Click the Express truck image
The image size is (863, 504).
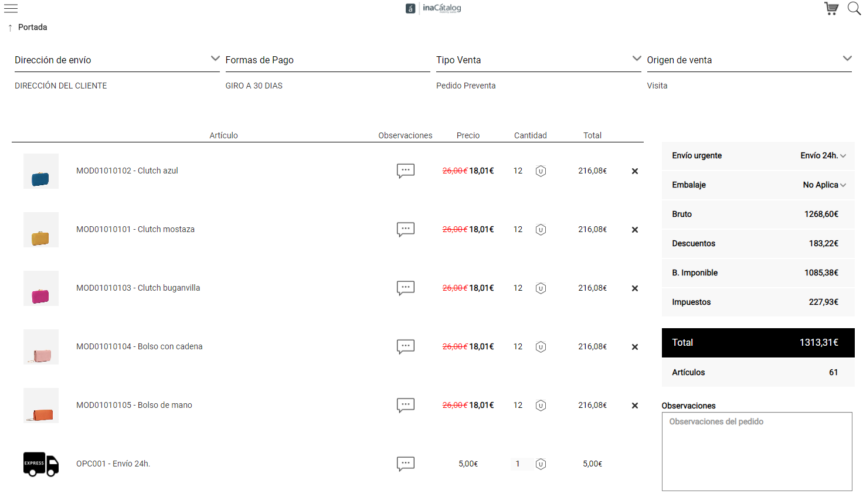point(41,464)
